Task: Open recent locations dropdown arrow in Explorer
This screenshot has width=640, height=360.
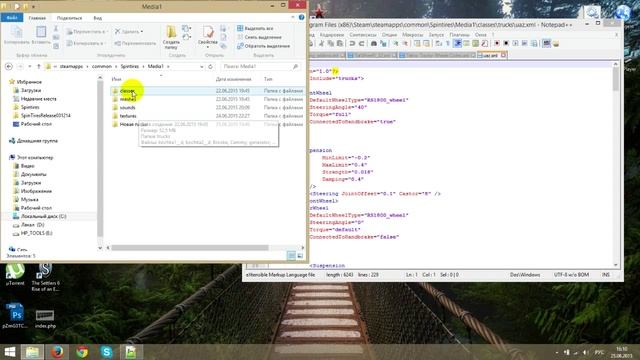Action: point(29,67)
